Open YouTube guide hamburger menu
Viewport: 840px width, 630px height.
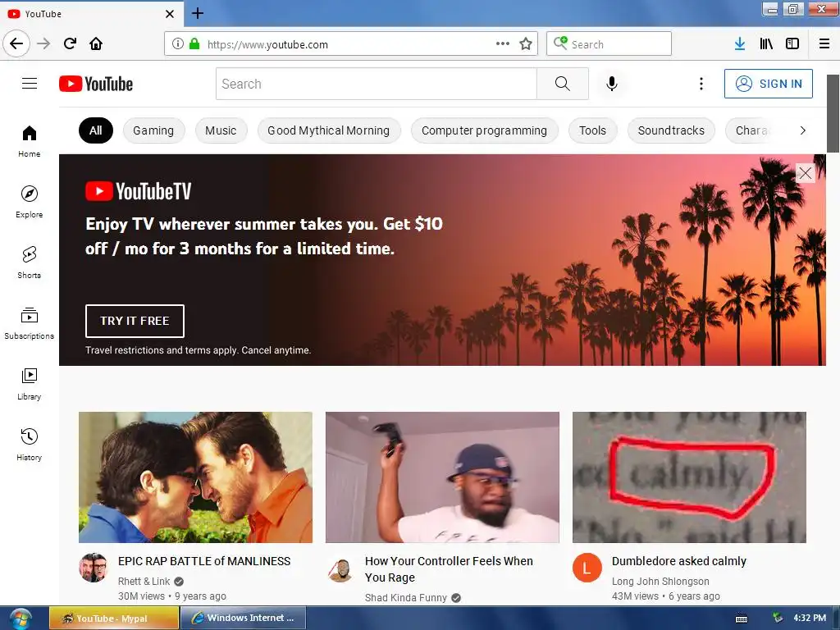30,84
